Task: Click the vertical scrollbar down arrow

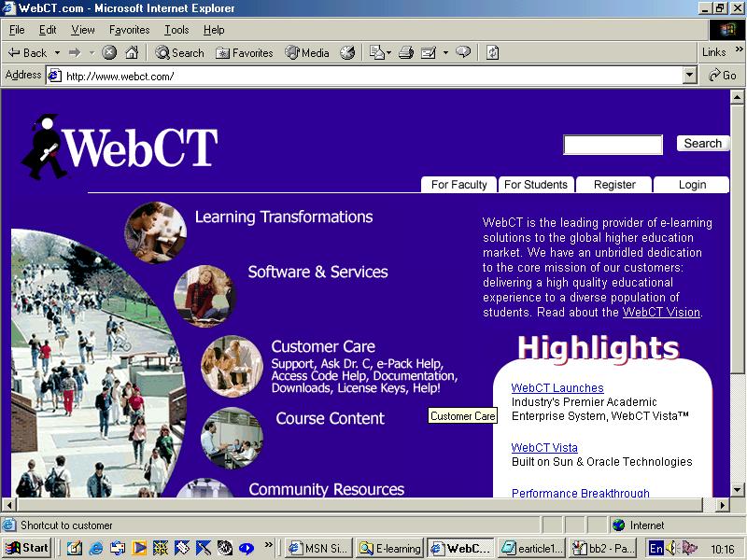Action: (737, 489)
